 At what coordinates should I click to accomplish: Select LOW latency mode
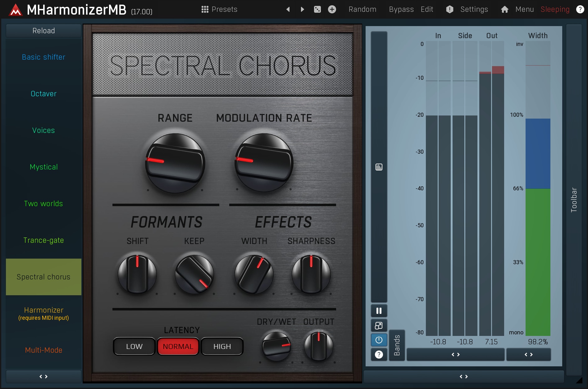[134, 346]
